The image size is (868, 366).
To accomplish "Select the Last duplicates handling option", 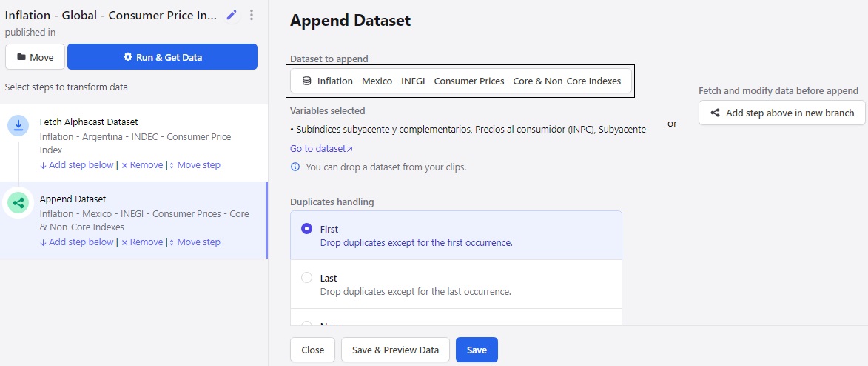I will (x=456, y=284).
